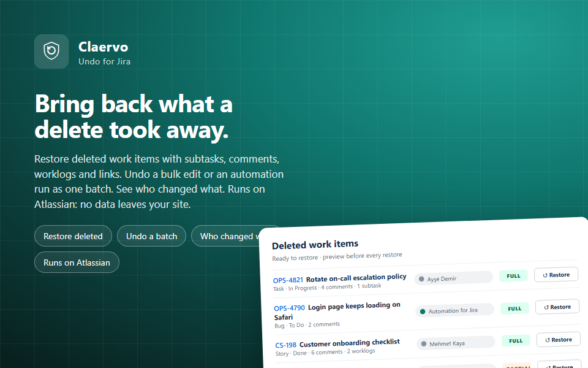588x368 pixels.
Task: Click the 'Deleted work items' heading
Action: click(315, 245)
